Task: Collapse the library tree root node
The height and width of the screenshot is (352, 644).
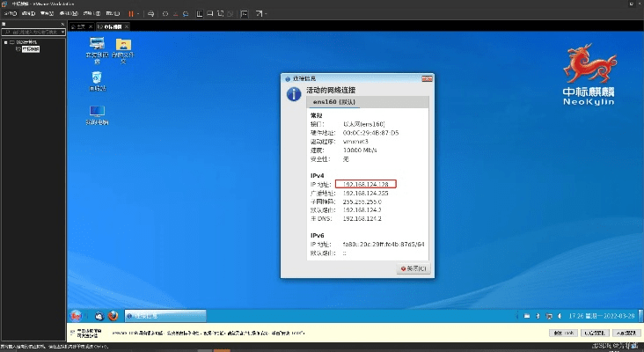Action: 5,41
